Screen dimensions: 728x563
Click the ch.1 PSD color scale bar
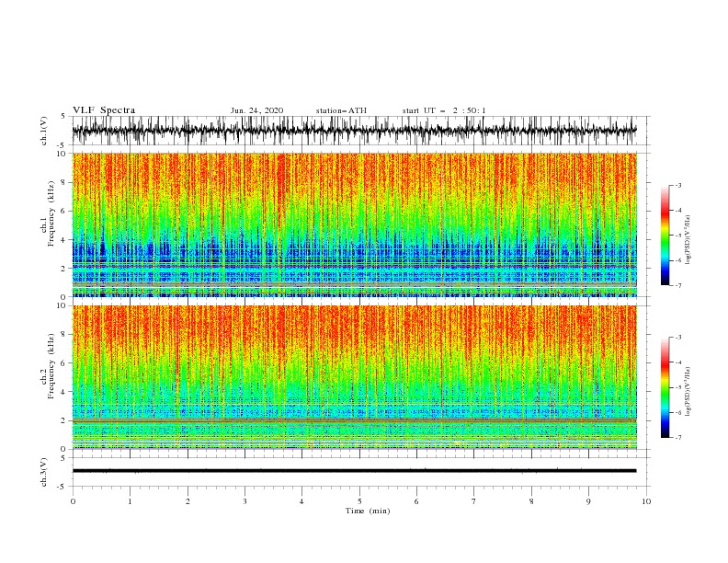[x=665, y=236]
